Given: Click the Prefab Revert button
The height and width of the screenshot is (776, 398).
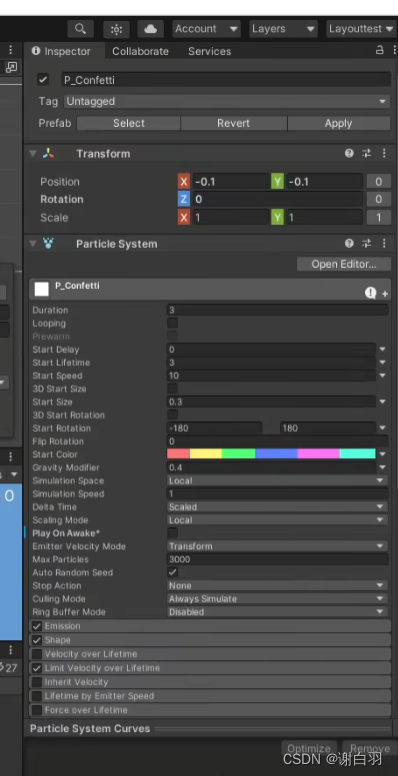Looking at the screenshot, I should point(234,123).
